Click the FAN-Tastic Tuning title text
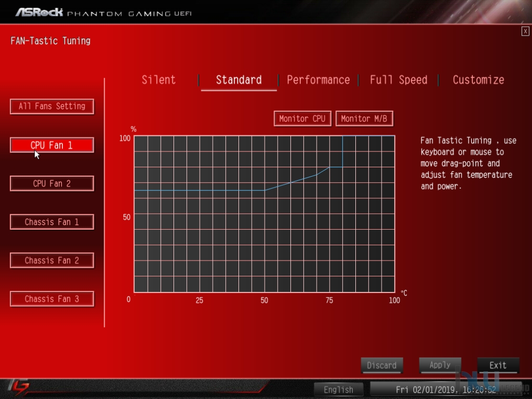The width and height of the screenshot is (532, 399). [x=50, y=41]
